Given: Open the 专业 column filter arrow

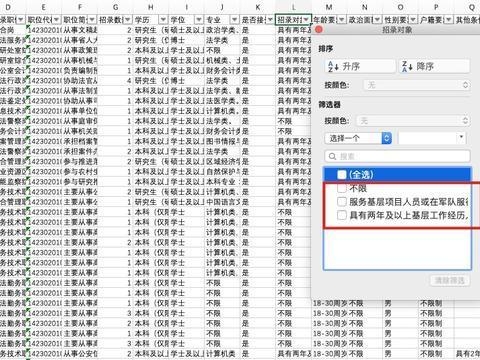Looking at the screenshot, I should (x=234, y=20).
